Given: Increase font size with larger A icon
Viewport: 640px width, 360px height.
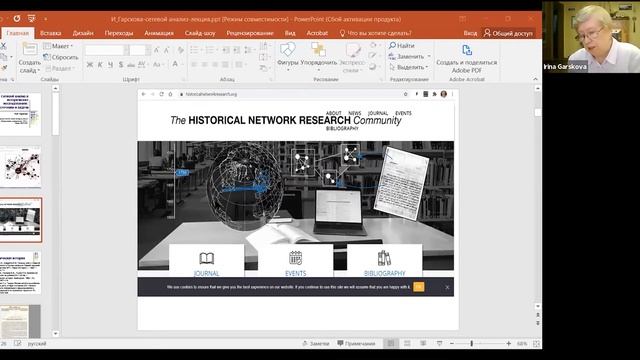Looking at the screenshot, I should (157, 50).
